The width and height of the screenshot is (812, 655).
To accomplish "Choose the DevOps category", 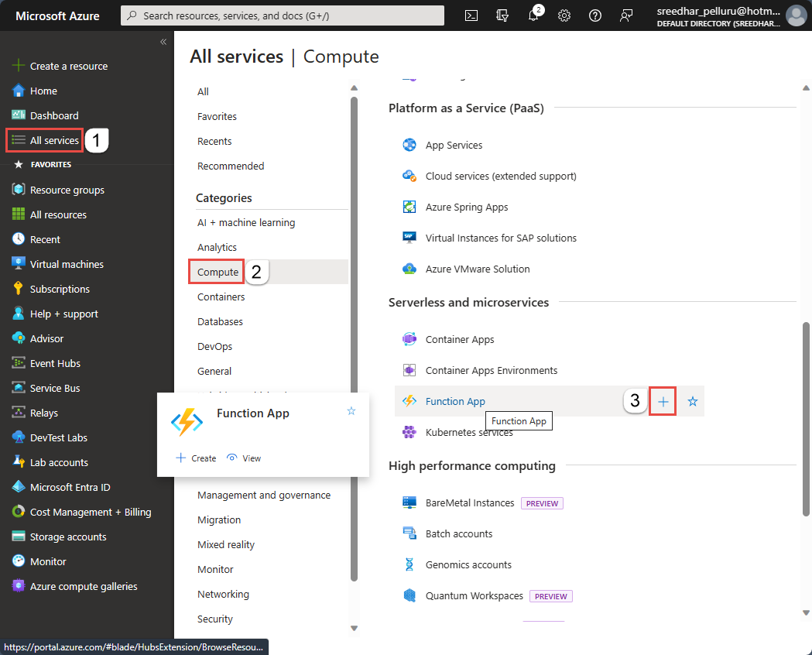I will point(214,346).
